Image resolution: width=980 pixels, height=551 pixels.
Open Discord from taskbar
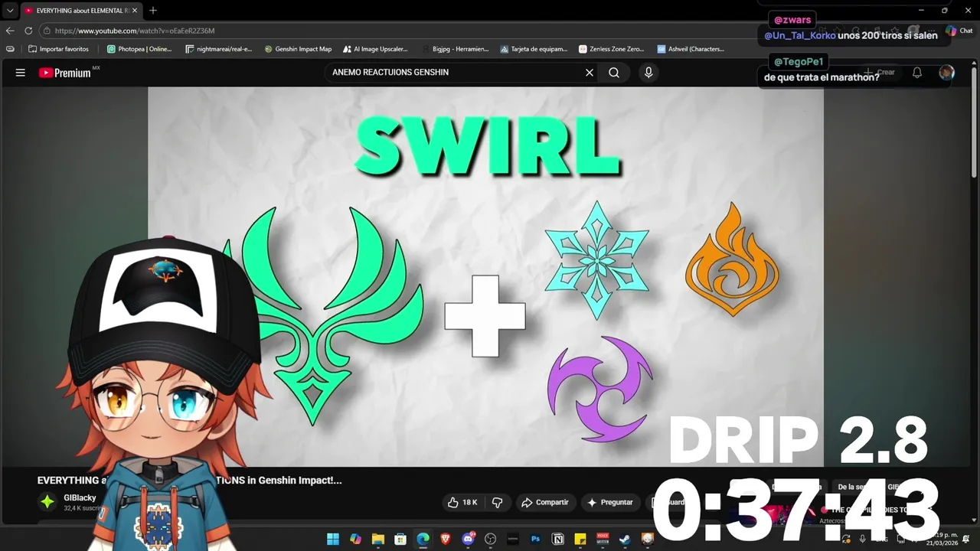coord(468,539)
